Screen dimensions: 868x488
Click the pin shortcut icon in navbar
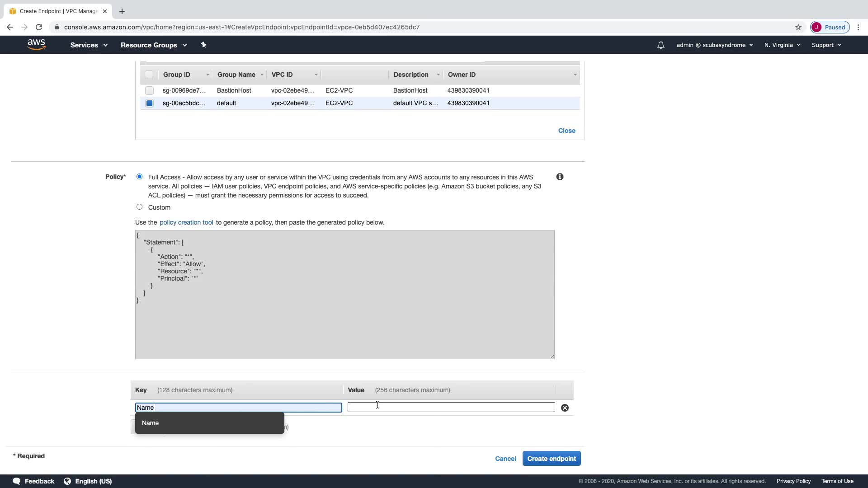(x=203, y=45)
